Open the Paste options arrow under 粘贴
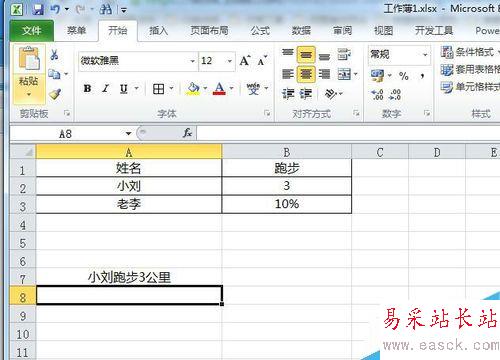 (29, 94)
